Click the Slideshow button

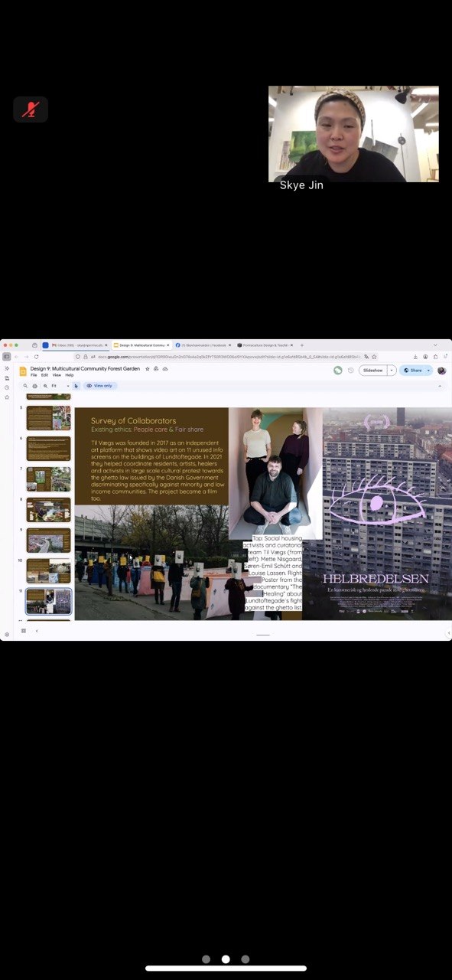coord(373,371)
